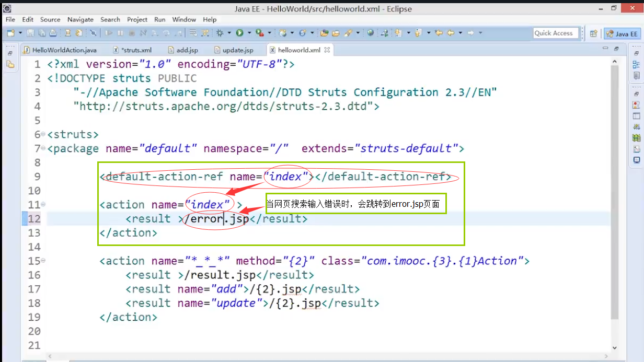Image resolution: width=644 pixels, height=362 pixels.
Task: Open the Servers view icon in right sidebar
Action: coord(636,127)
